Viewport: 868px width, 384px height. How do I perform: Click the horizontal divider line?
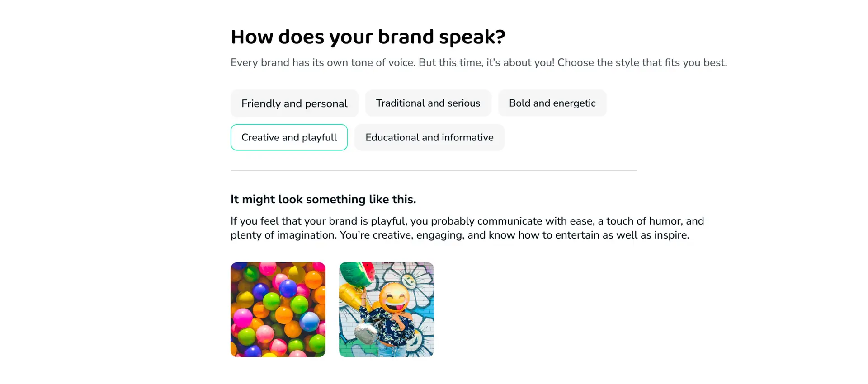tap(434, 171)
